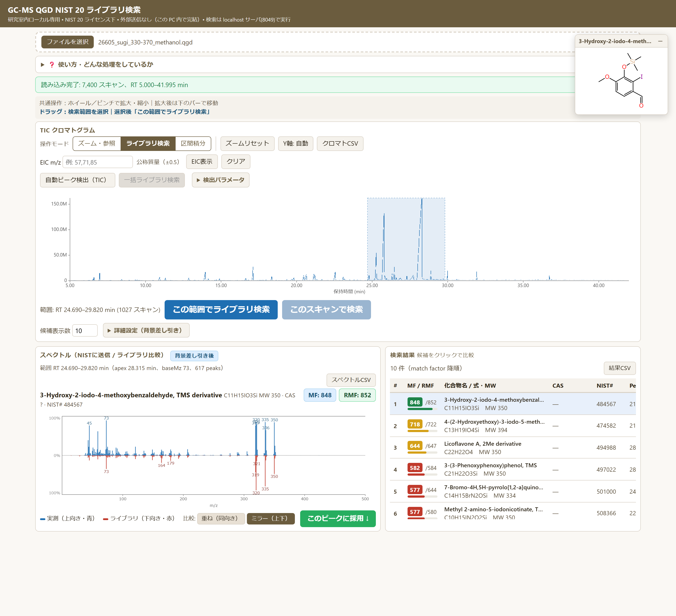Choose ミラー(上下) comparison view

(271, 519)
